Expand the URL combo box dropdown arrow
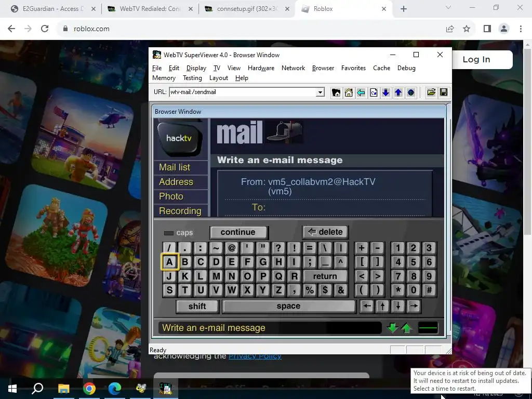 tap(320, 92)
